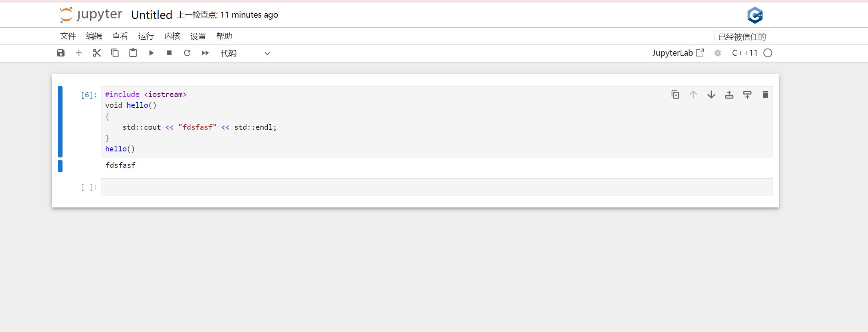
Task: Delete this cell with the trash icon
Action: 765,95
